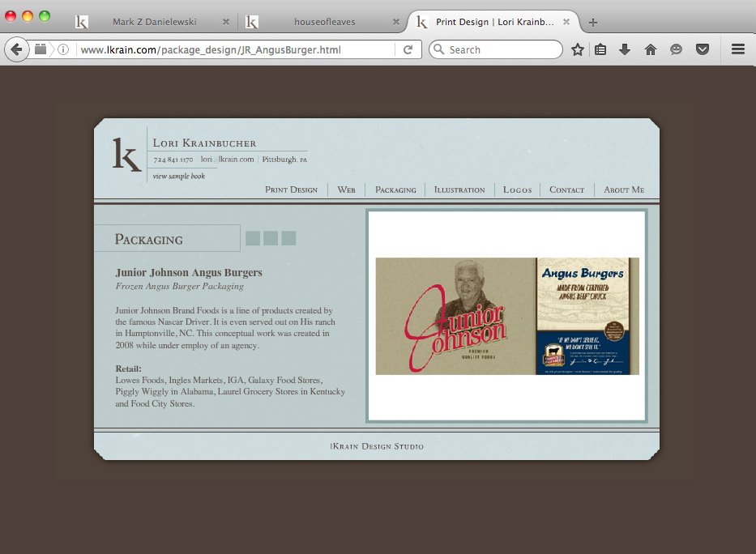Open the Illustration navigation link

[x=459, y=190]
